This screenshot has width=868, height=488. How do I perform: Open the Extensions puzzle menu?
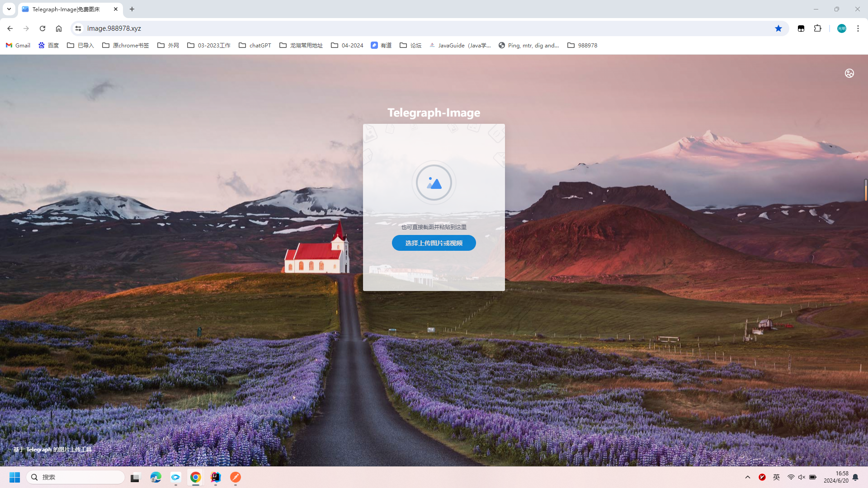[817, 28]
